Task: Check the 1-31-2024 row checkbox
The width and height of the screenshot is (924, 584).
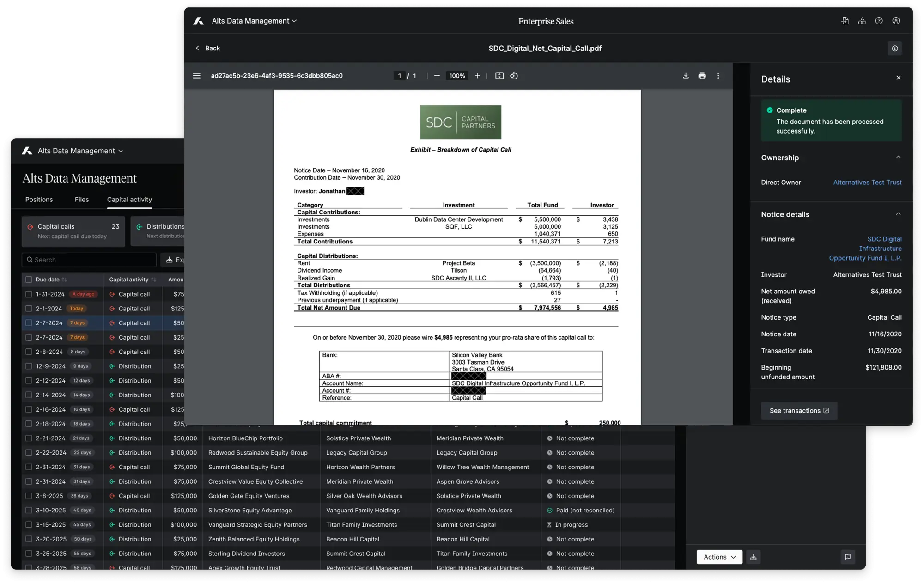Action: click(x=29, y=294)
